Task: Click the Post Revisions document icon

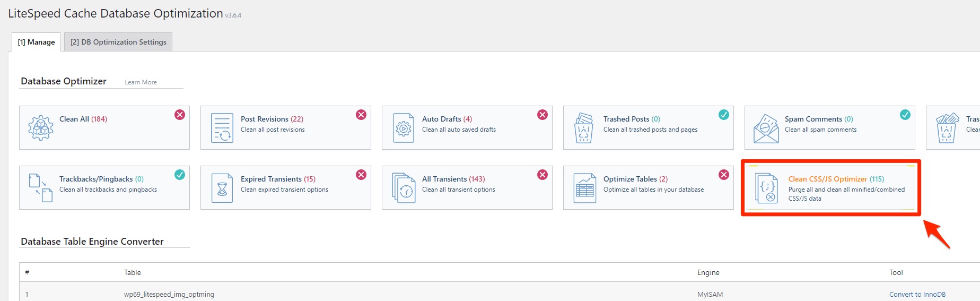Action: pyautogui.click(x=222, y=128)
